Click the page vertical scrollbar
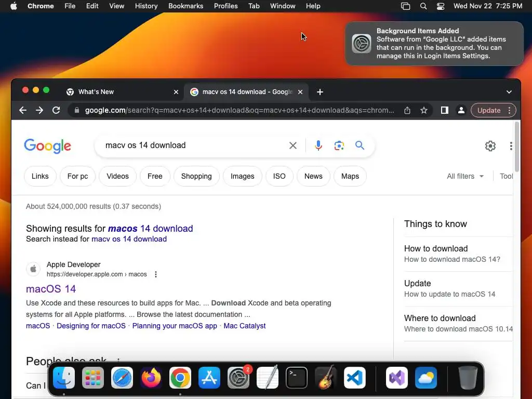 pyautogui.click(x=517, y=147)
